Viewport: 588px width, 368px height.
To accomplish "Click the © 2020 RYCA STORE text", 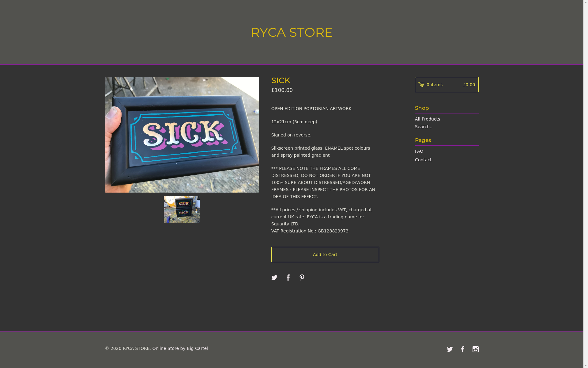I will tap(128, 348).
